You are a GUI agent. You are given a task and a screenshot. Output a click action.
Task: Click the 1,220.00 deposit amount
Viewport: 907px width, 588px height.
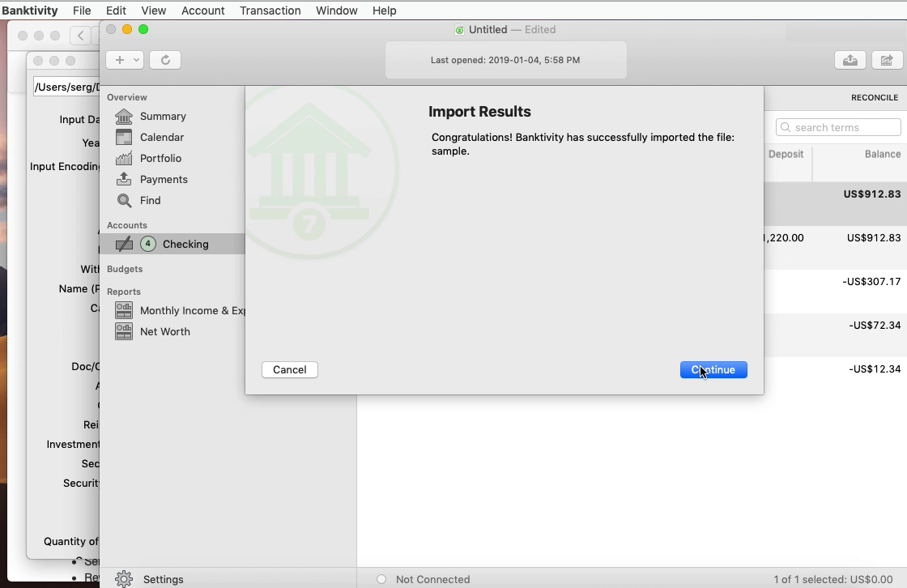[x=783, y=238]
